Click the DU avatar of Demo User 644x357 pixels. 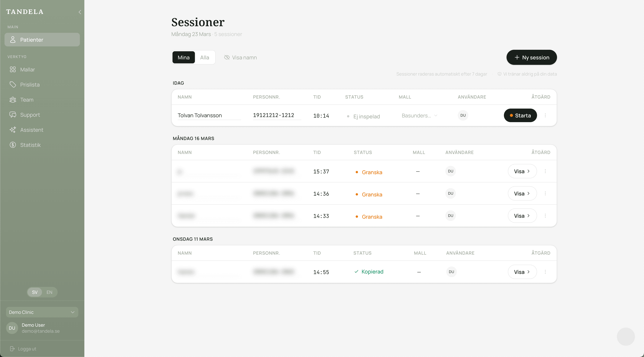point(12,328)
